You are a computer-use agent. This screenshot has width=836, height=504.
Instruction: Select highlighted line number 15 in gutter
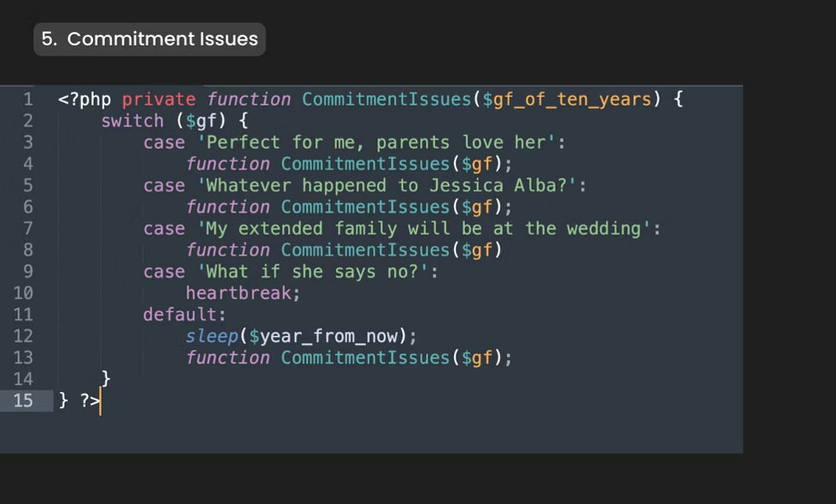[23, 401]
